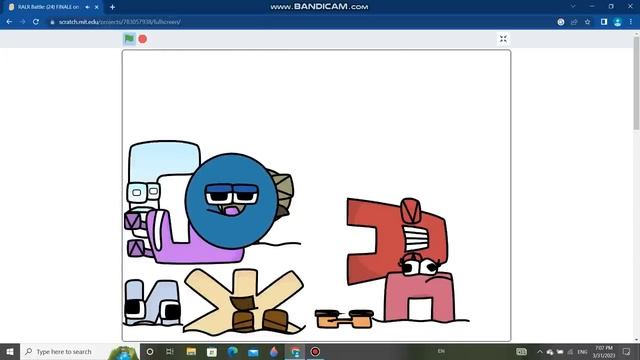Open Bandicam recorder on the taskbar
The image size is (640, 360).
[315, 351]
